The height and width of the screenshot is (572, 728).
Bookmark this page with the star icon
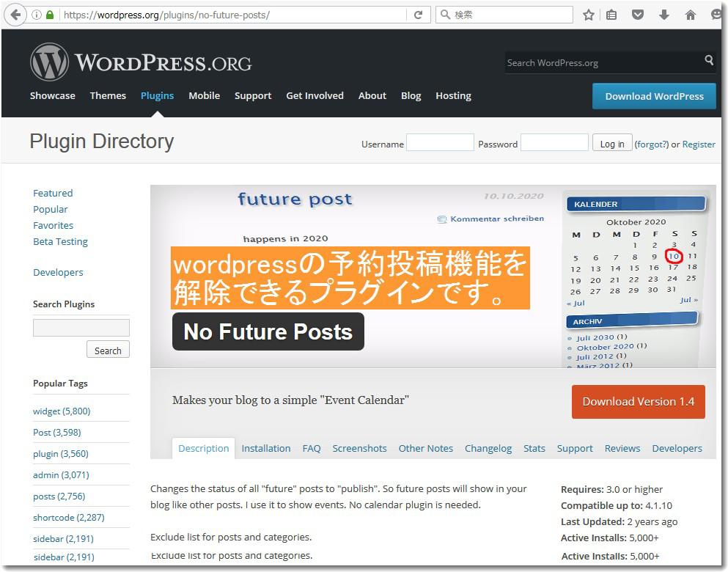[588, 15]
